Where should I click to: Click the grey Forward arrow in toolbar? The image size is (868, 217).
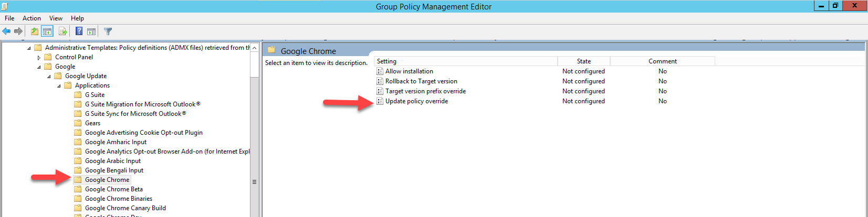(18, 31)
